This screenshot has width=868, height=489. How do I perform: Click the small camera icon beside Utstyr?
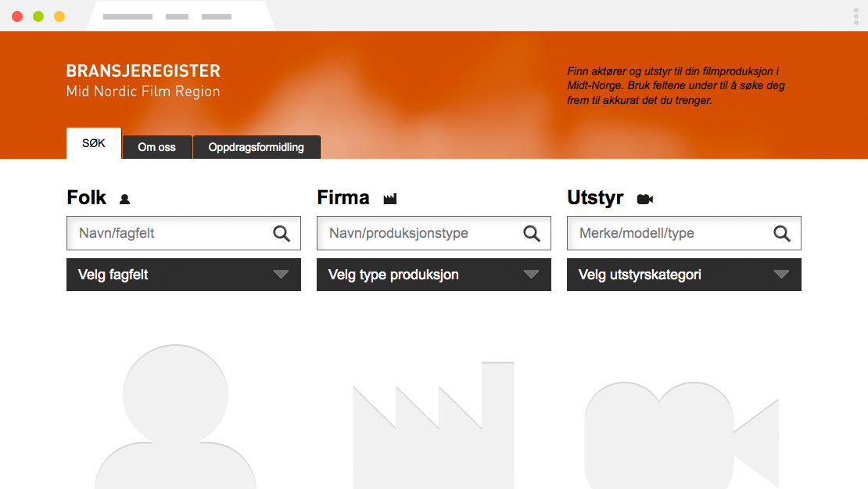tap(644, 200)
